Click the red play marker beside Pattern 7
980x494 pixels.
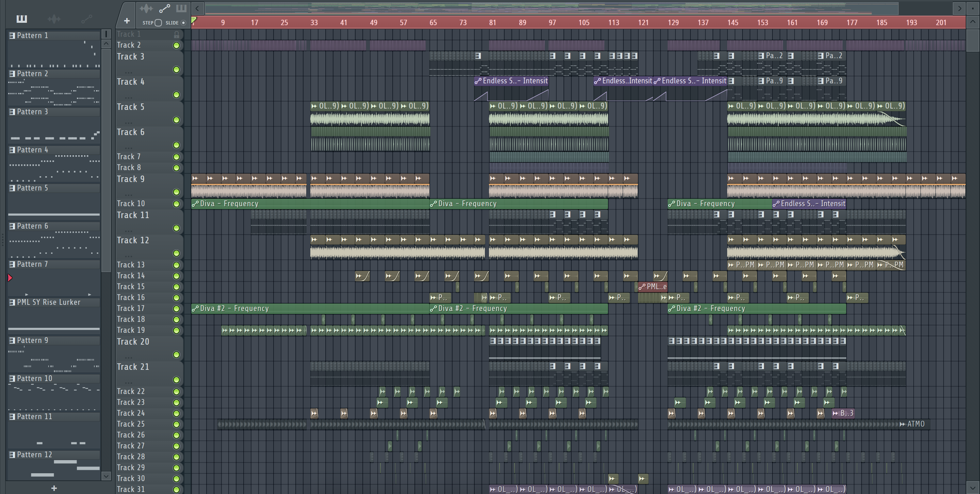click(x=10, y=278)
